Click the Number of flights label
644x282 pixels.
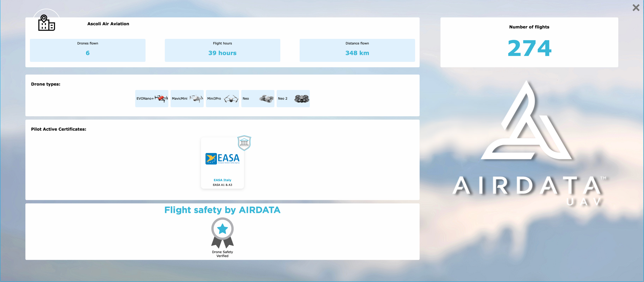click(529, 27)
